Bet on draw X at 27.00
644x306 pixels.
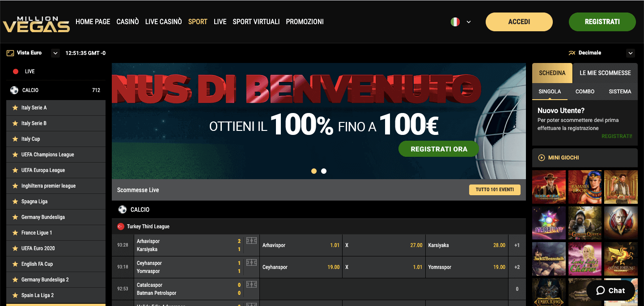[384, 245]
